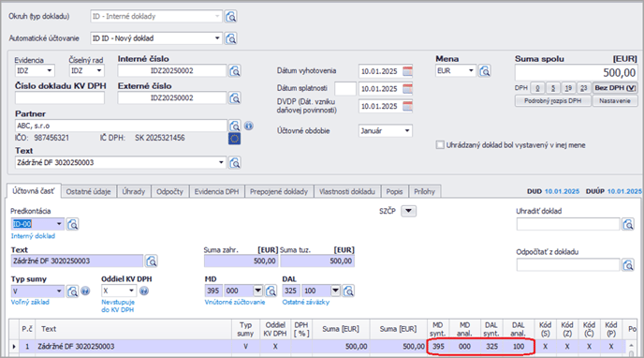This screenshot has height=358, width=644.
Task: Open lookup icon next to Predkontácia ID-00
Action: point(72,224)
